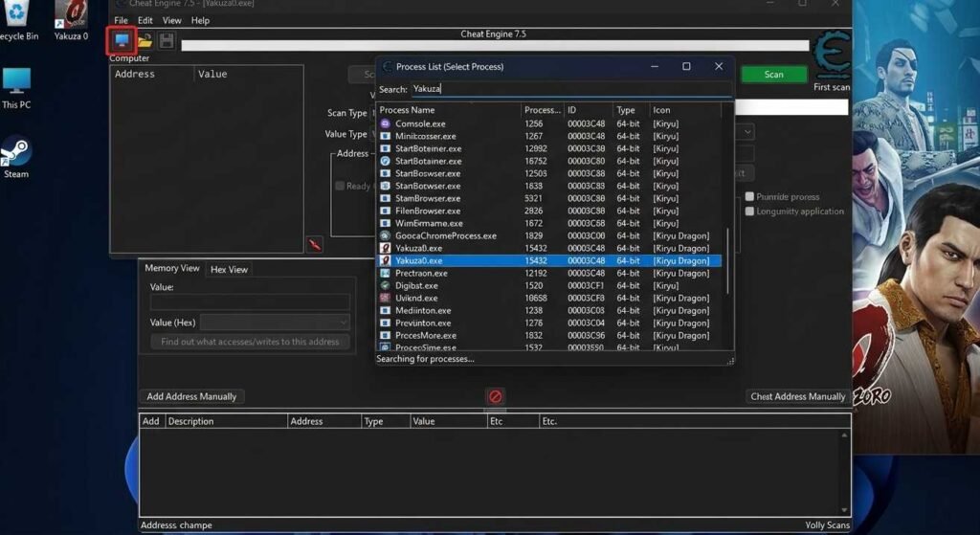This screenshot has width=980, height=535.
Task: Click the icon beside ProcesMore.exe
Action: [385, 336]
